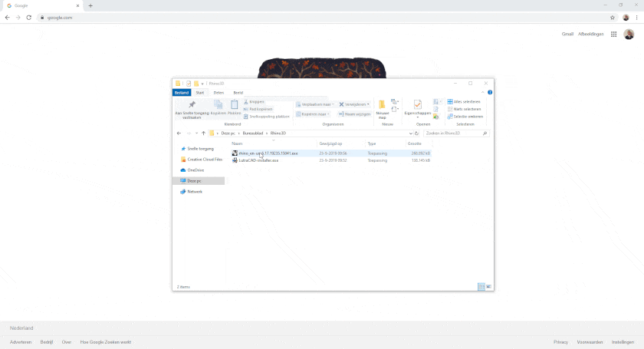Open the Kopiëren naar dropdown
Viewport: 644px width, 349px height.
tap(313, 114)
